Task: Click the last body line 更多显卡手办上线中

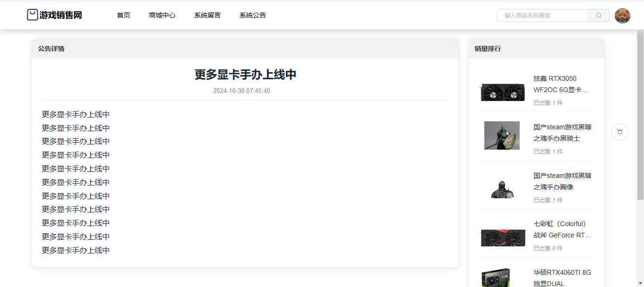Action: click(76, 251)
